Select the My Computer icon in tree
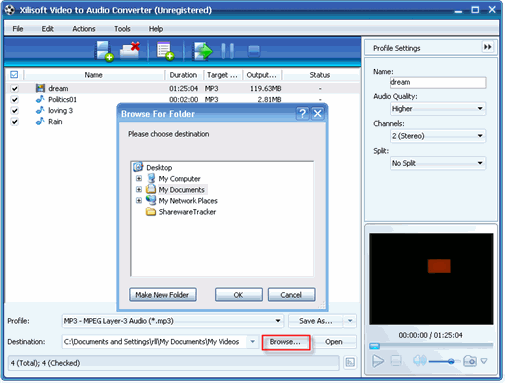The height and width of the screenshot is (383, 505). click(x=151, y=178)
